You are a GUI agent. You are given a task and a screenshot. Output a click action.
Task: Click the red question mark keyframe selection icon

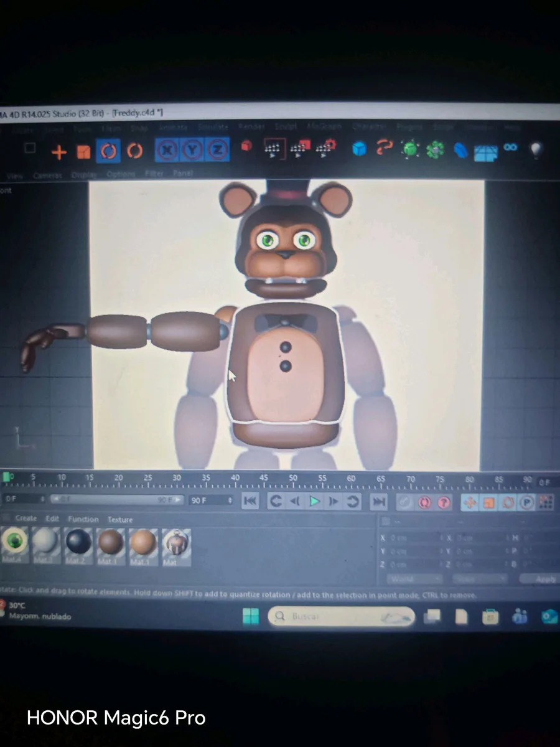tap(444, 502)
